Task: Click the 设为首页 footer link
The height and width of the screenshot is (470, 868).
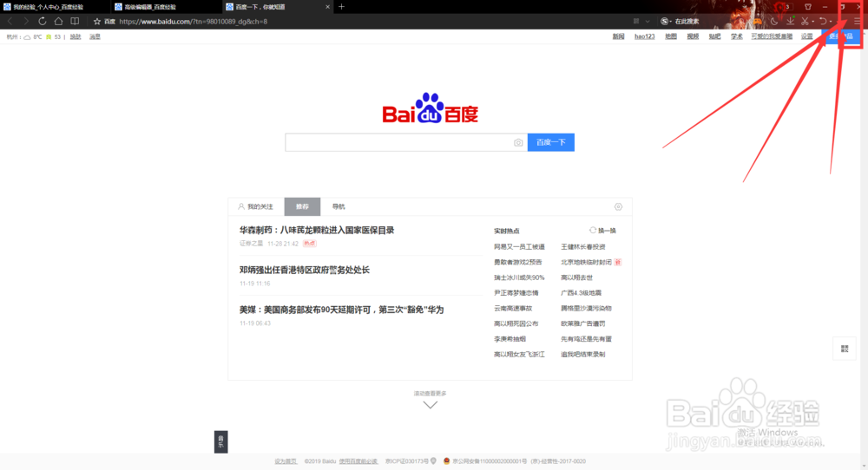Action: pyautogui.click(x=286, y=461)
